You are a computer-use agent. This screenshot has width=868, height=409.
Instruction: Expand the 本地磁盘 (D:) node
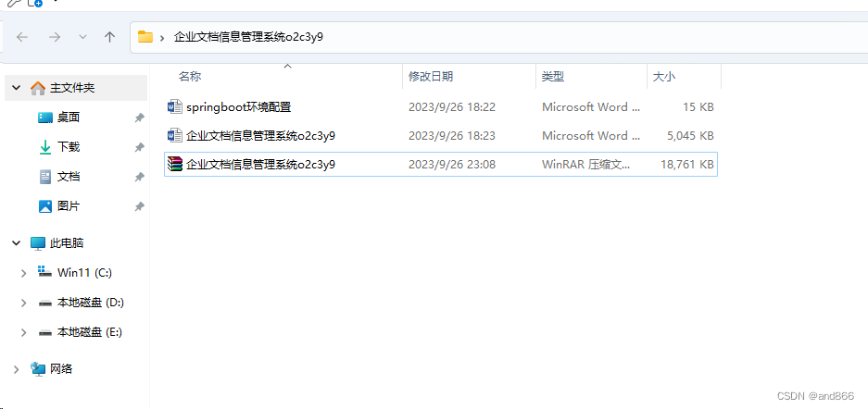point(23,303)
